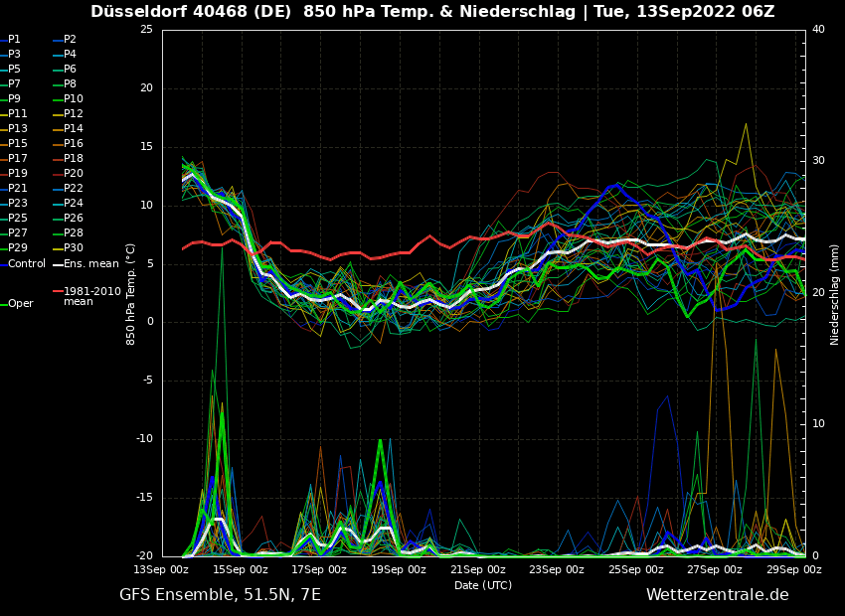This screenshot has height=616, width=845.
Task: Click the P24 legend entry
Action: coord(73,204)
